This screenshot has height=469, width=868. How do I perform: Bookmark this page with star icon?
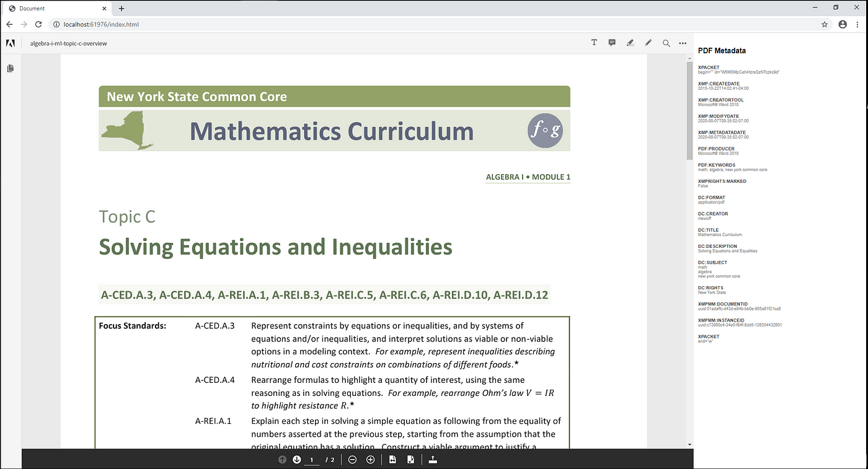tap(825, 24)
